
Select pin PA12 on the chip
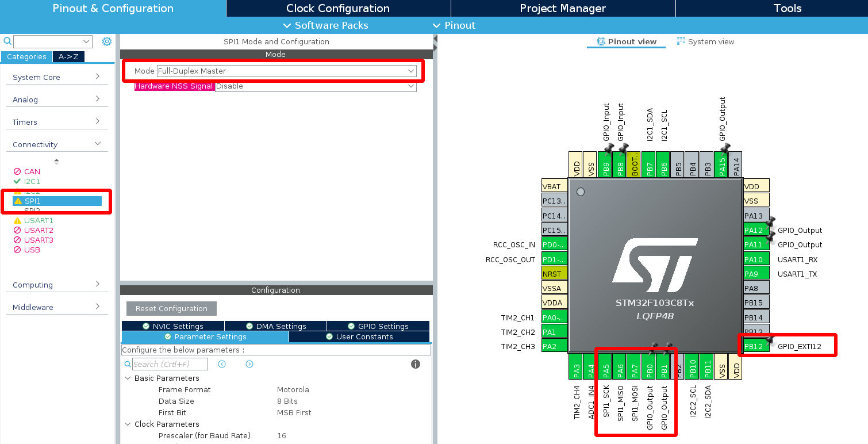tap(756, 231)
